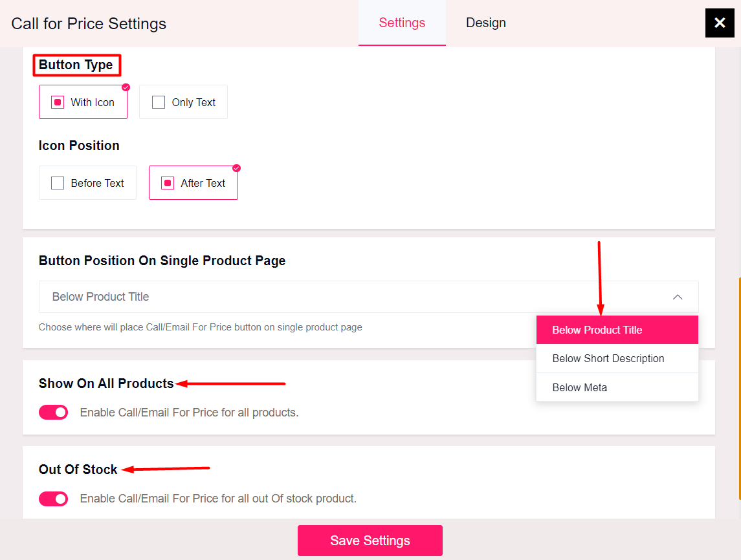Screen dimensions: 741x560
Task: Click the pink checkmark badge on "With Icon" card
Action: [126, 87]
